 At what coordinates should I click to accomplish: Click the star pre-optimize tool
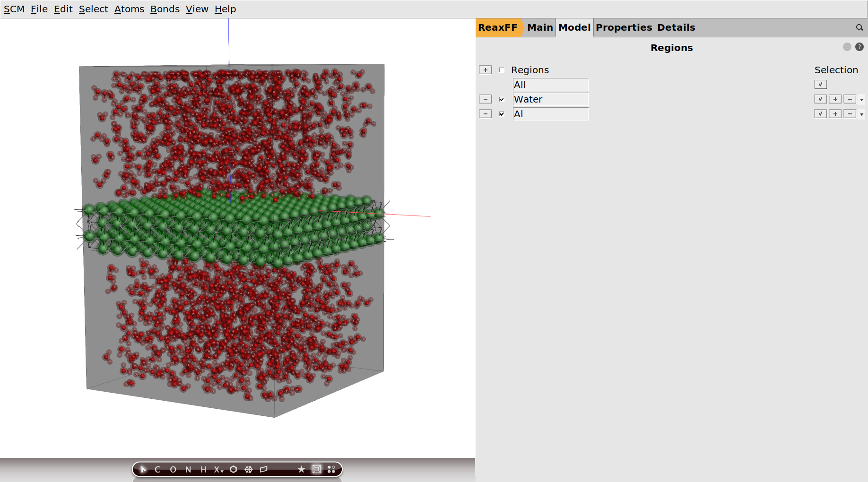click(301, 469)
